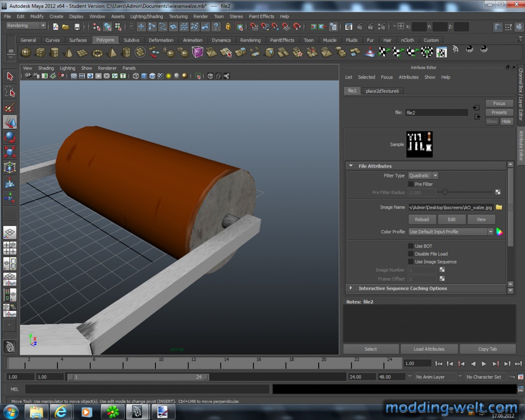The width and height of the screenshot is (525, 420).
Task: Click the Image Name path field
Action: 451,207
